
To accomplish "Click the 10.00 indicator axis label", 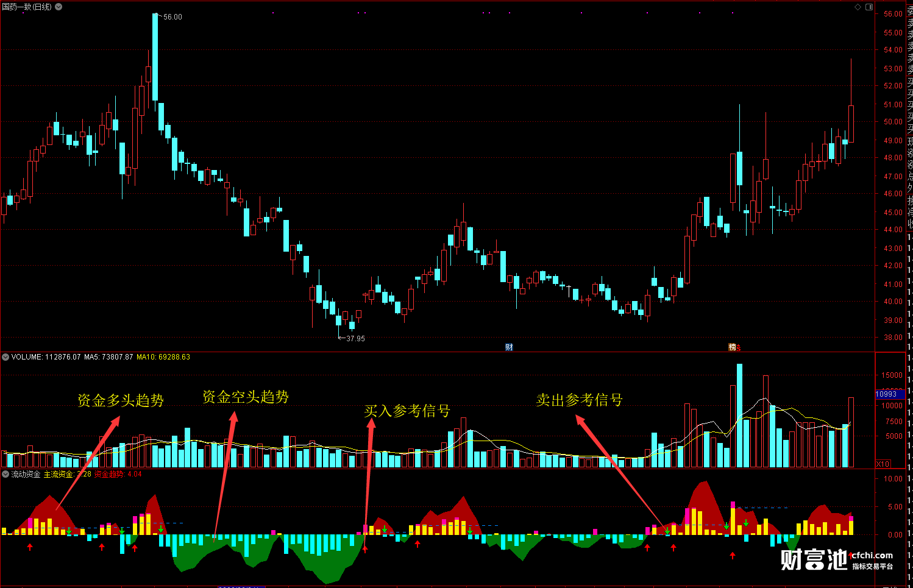I will tap(893, 479).
